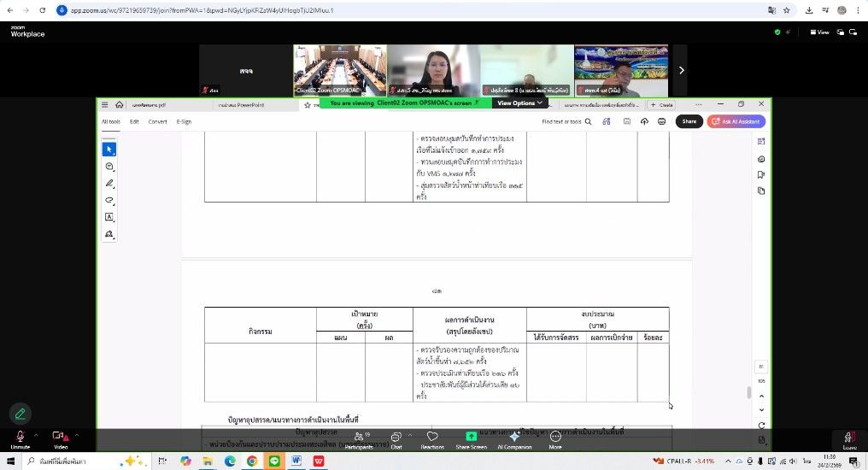Open LINE app from taskbar
Viewport: 868px width, 470px height.
[x=274, y=461]
